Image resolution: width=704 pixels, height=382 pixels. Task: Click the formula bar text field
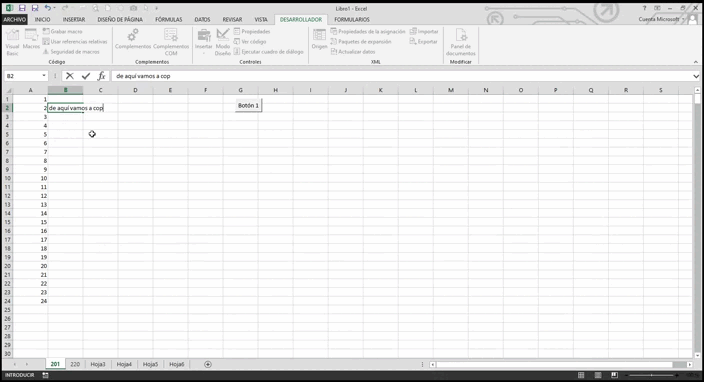click(400, 76)
